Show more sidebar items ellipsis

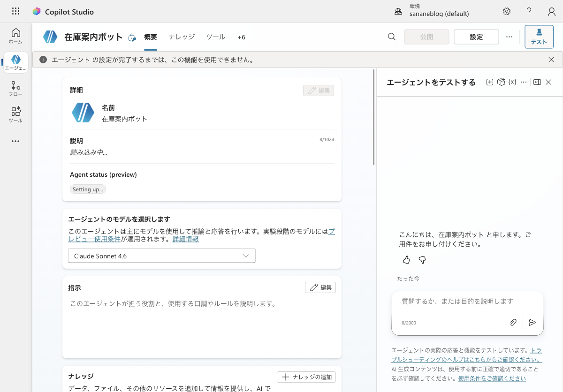(x=15, y=141)
